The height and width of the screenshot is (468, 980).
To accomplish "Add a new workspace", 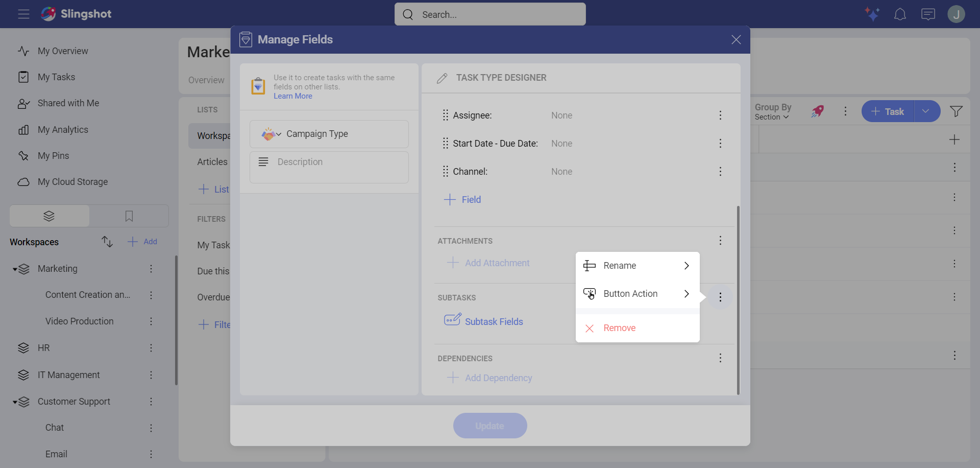I will coord(142,242).
